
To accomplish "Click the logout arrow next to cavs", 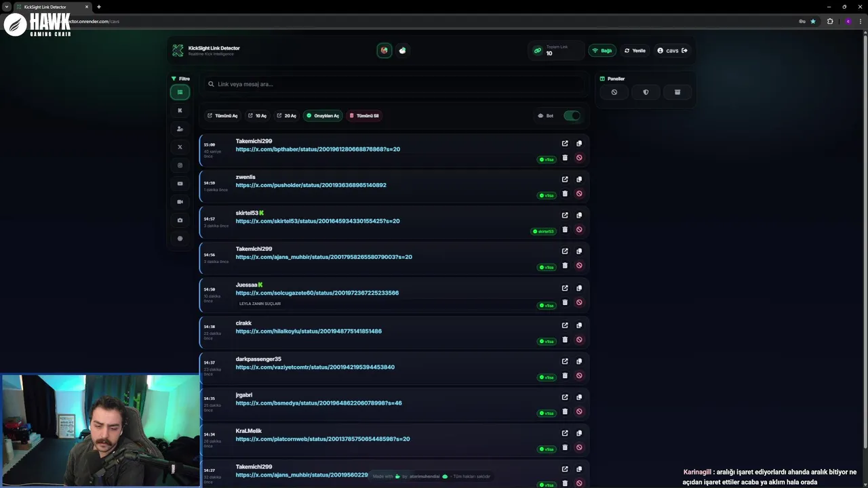I will click(x=684, y=50).
